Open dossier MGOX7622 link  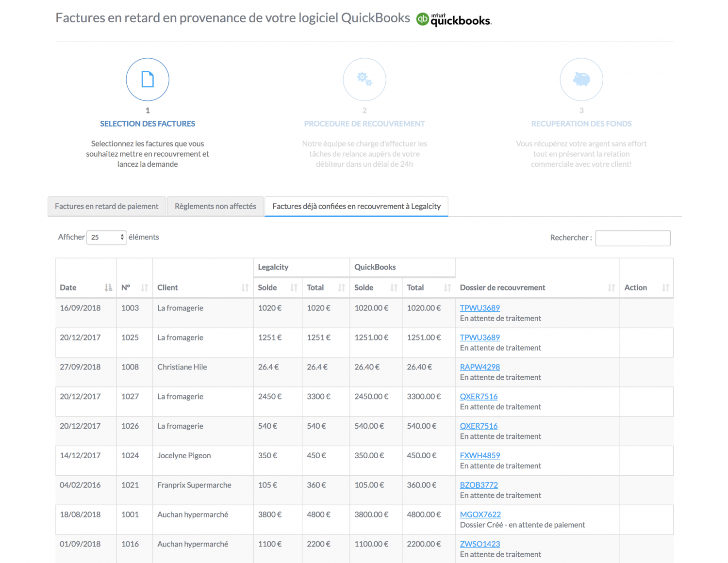(x=480, y=515)
